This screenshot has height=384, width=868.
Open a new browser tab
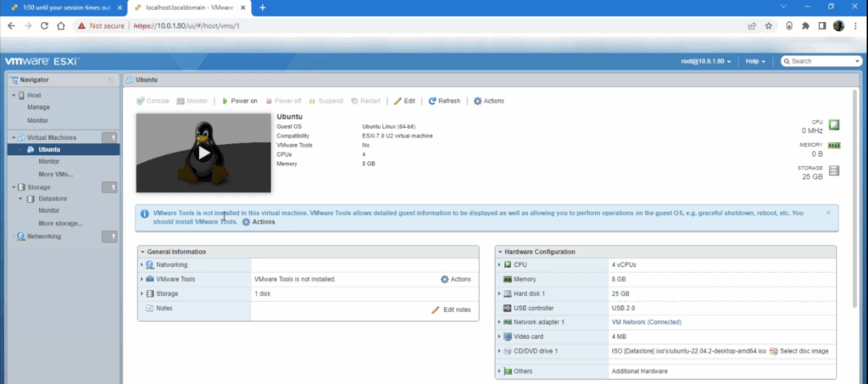point(263,8)
